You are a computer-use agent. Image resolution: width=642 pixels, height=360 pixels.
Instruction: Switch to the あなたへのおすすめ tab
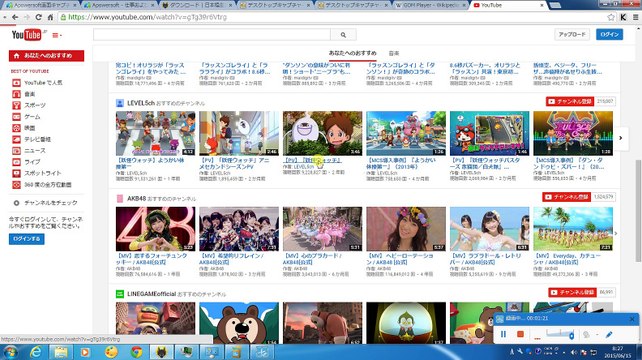[x=353, y=53]
